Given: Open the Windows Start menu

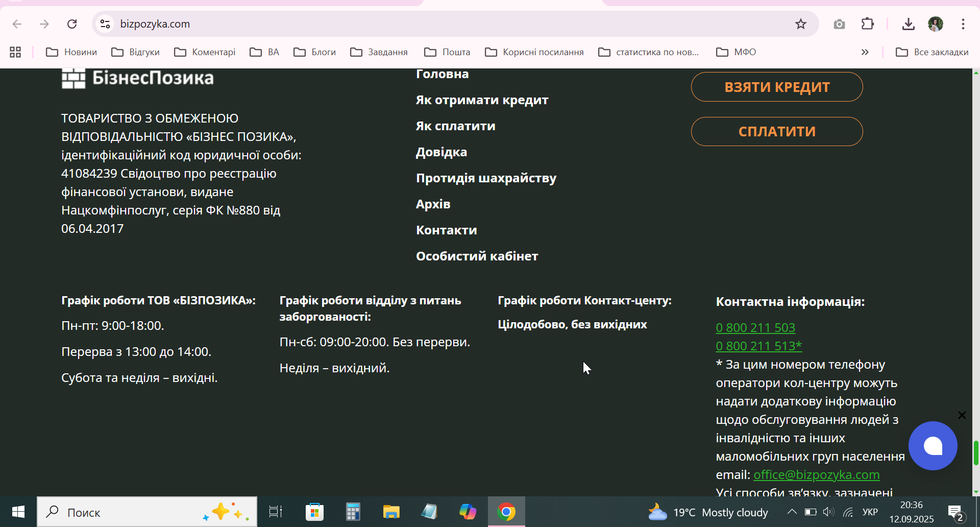Looking at the screenshot, I should click(x=18, y=512).
